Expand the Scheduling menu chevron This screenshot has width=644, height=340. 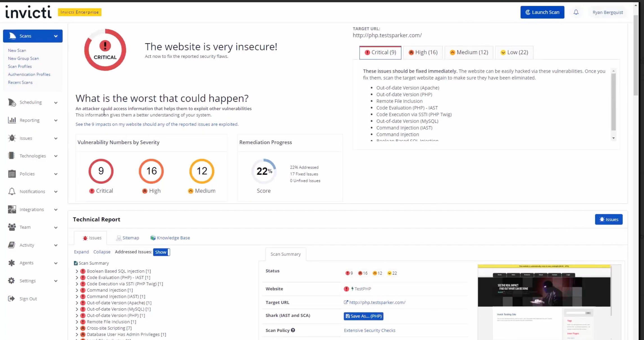point(56,103)
